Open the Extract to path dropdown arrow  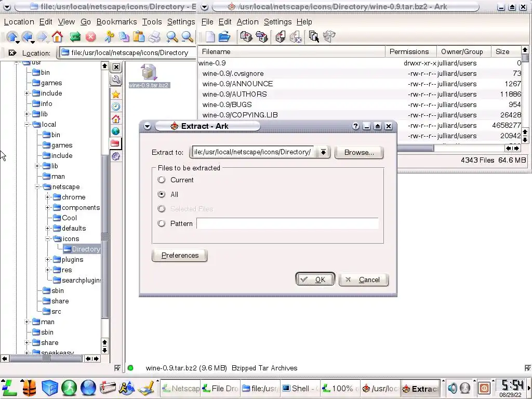(323, 152)
